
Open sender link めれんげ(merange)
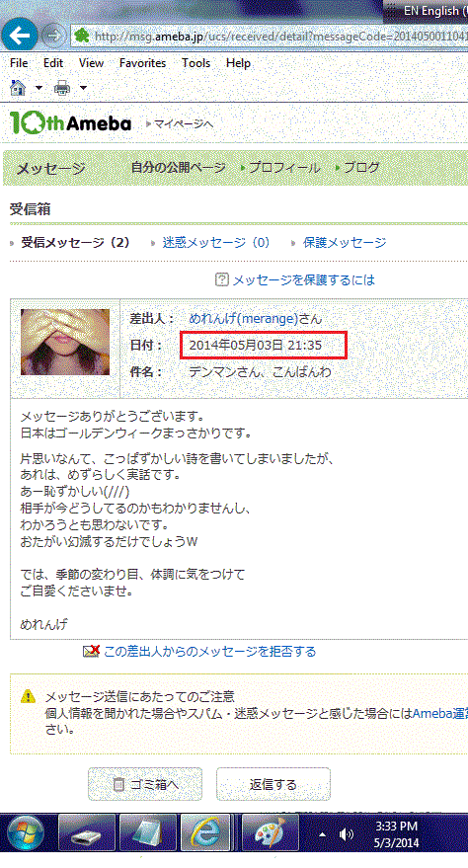[x=244, y=318]
